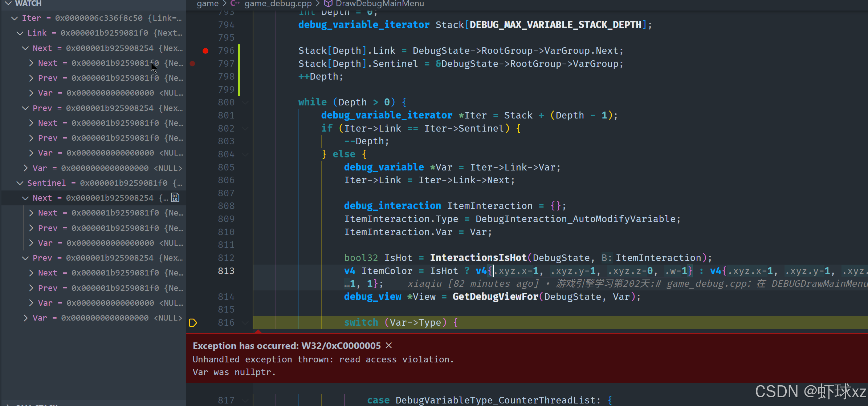868x406 pixels.
Task: Collapse the Iter watch expression
Action: [x=15, y=18]
